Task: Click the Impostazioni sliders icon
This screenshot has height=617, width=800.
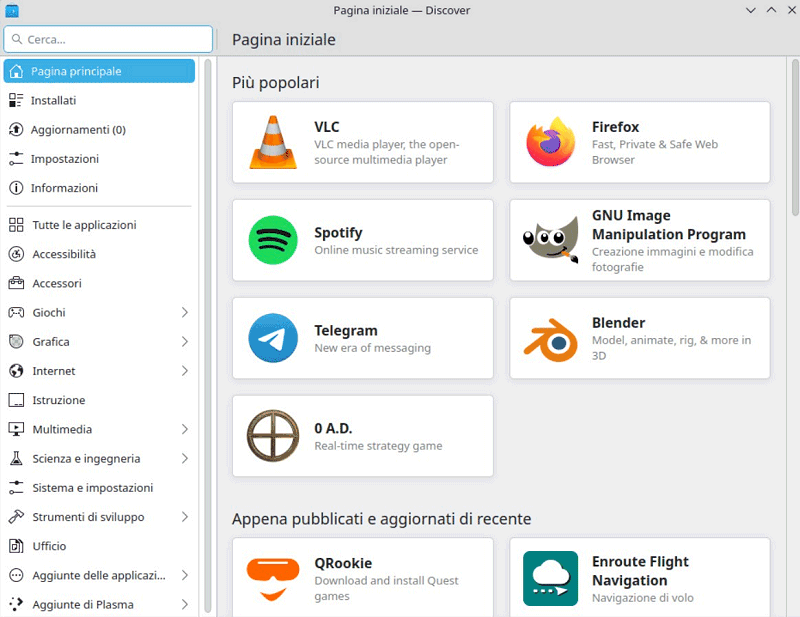Action: tap(16, 159)
